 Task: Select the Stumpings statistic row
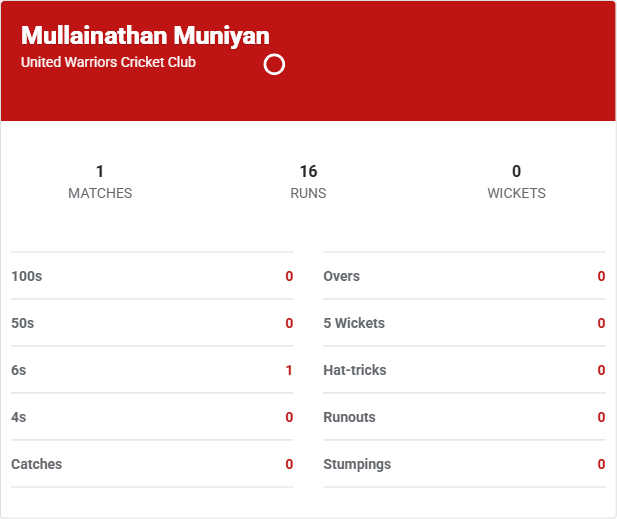click(x=464, y=464)
